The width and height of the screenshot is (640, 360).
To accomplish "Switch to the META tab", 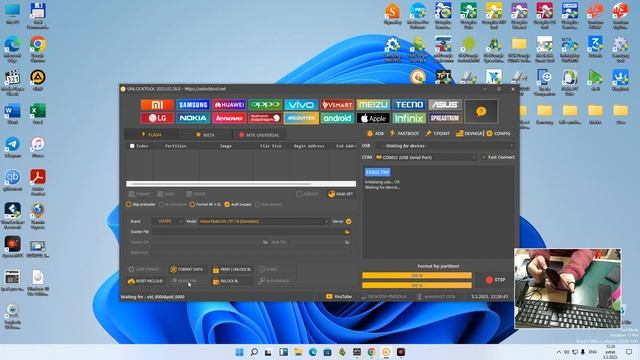I will (205, 135).
